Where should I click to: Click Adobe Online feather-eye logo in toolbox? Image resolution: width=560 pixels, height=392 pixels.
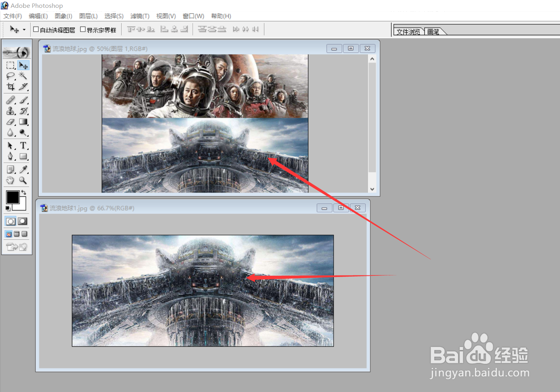click(16, 52)
